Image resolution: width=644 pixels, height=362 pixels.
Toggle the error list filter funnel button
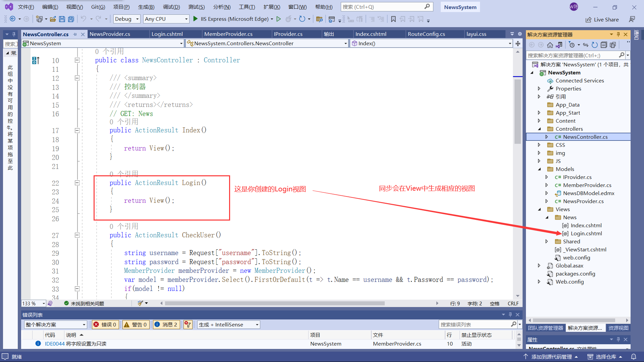pos(188,324)
